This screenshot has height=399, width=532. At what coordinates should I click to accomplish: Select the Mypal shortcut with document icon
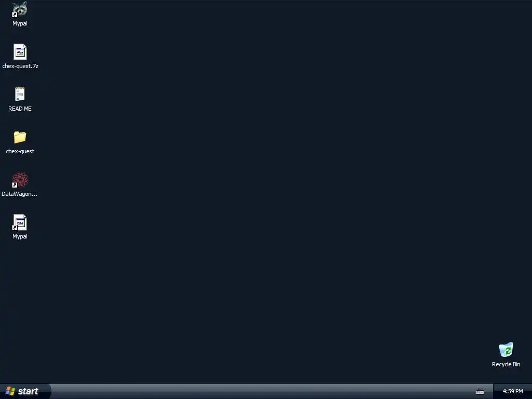[20, 222]
